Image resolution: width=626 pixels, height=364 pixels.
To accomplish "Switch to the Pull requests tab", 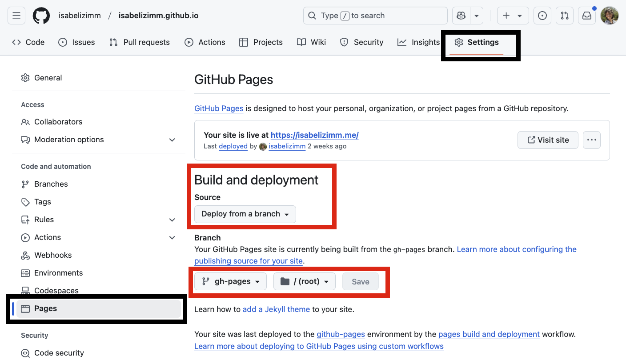I will 140,42.
